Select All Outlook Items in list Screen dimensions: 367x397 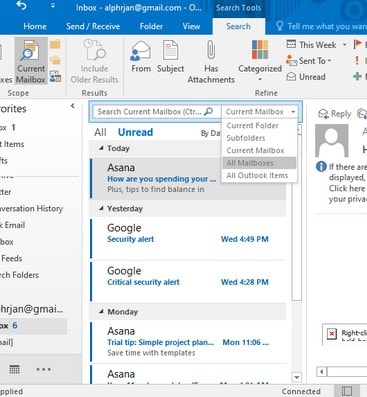click(257, 175)
